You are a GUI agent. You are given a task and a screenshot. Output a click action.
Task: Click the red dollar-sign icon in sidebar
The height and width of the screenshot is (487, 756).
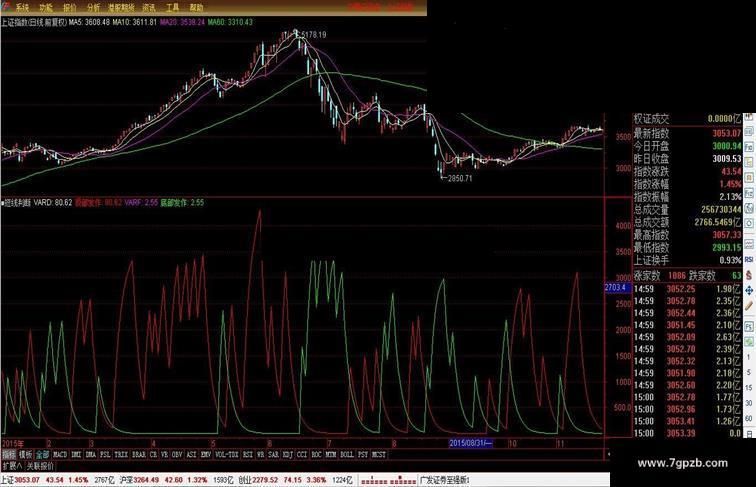point(749,275)
